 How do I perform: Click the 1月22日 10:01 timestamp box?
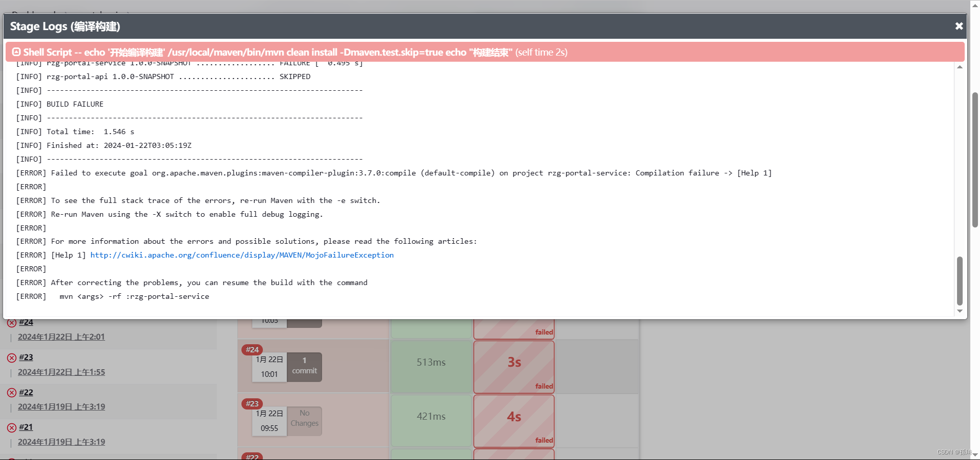[269, 367]
